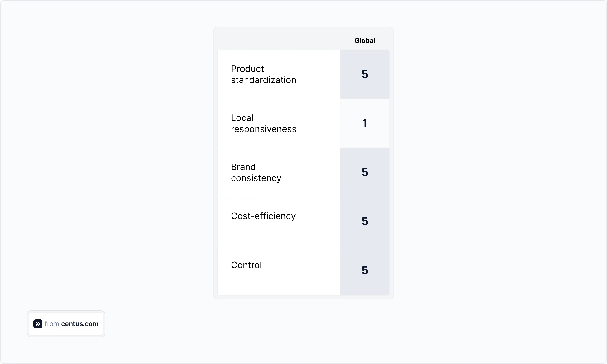This screenshot has height=364, width=607.
Task: Select the Local responsiveness score of 1
Action: (x=365, y=123)
